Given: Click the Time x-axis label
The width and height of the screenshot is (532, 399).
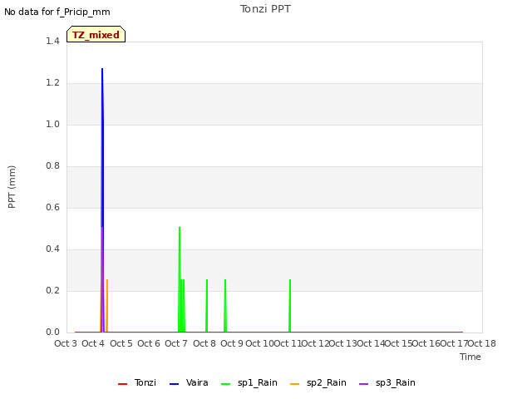Looking at the screenshot, I should click(x=470, y=357).
